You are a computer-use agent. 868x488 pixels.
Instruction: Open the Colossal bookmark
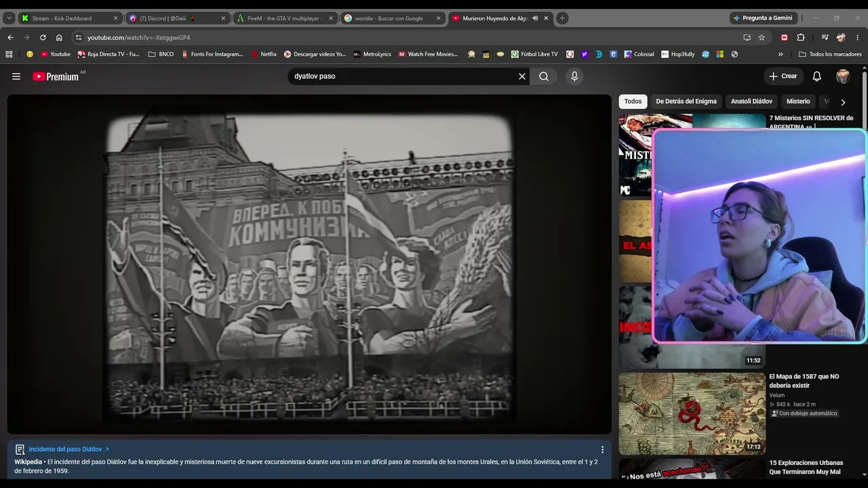[639, 54]
